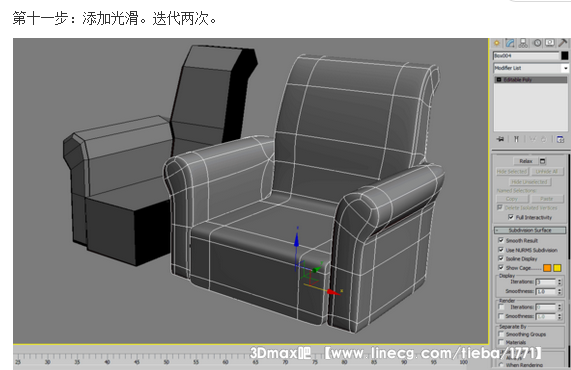Click Display Smoothness value field

(x=546, y=291)
